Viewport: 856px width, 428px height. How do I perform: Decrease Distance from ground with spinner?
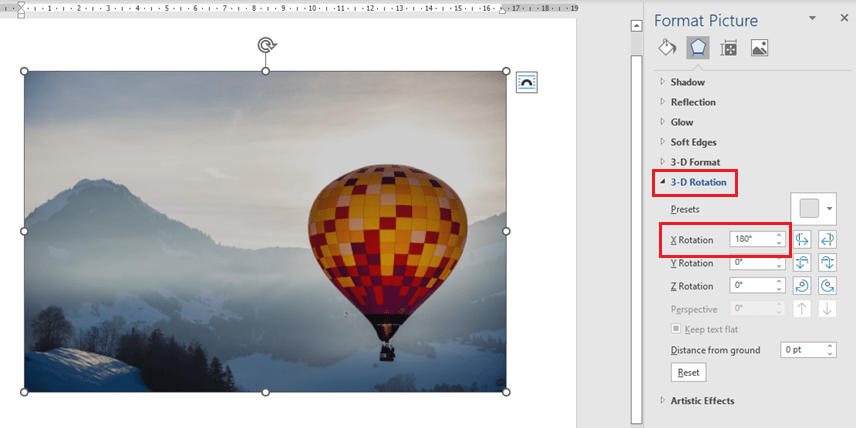[830, 354]
